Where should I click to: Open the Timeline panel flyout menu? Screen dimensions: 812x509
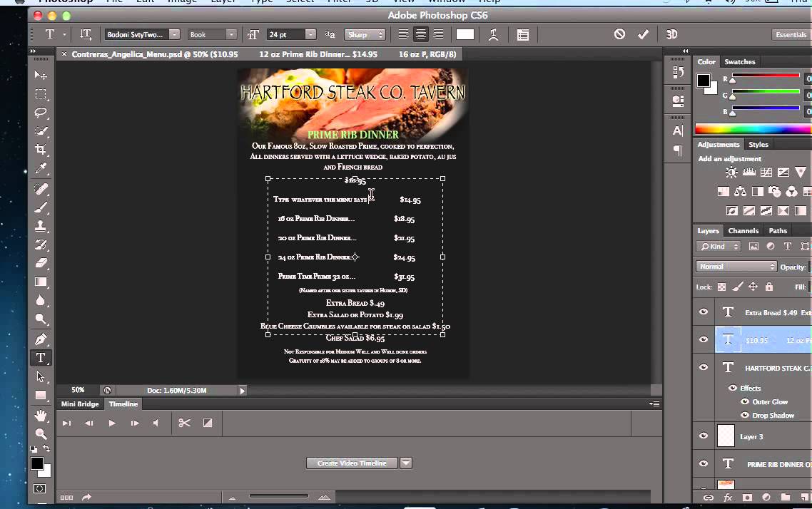pos(654,403)
